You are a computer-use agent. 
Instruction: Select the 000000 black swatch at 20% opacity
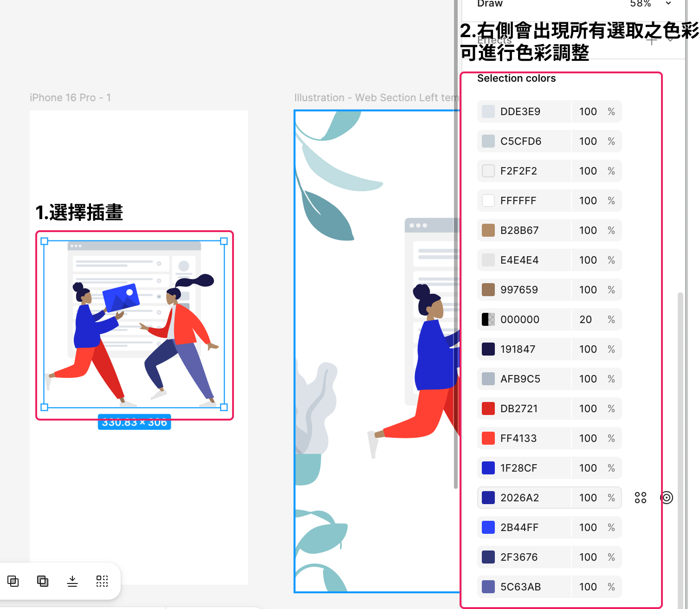tap(488, 319)
